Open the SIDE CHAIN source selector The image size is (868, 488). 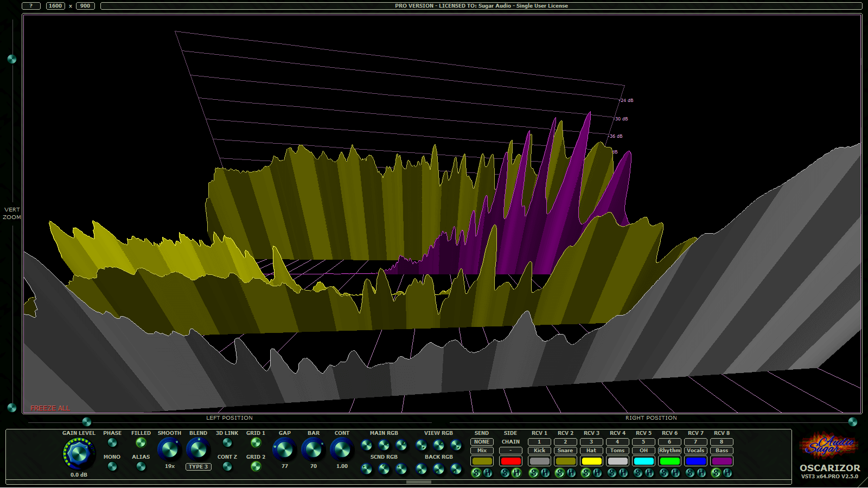(x=510, y=450)
